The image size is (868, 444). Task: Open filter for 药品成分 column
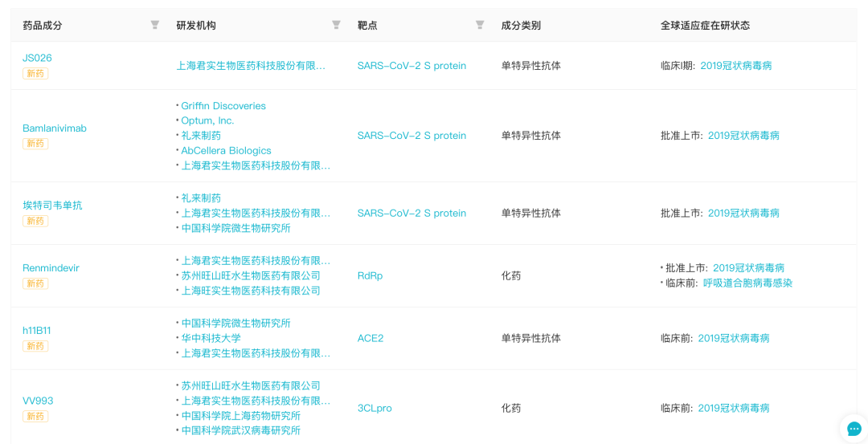155,25
